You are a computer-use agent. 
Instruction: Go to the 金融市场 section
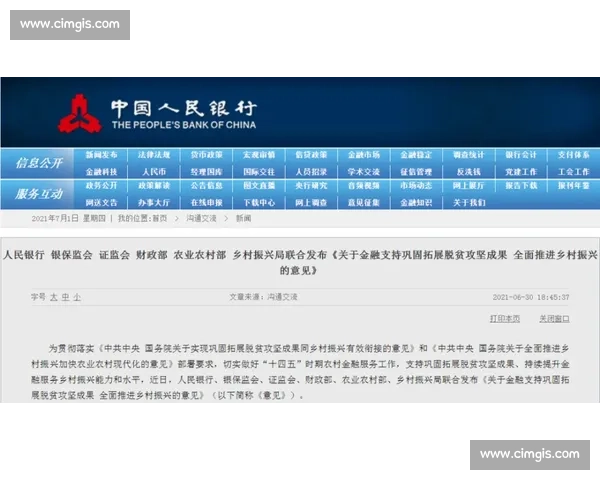tap(363, 155)
